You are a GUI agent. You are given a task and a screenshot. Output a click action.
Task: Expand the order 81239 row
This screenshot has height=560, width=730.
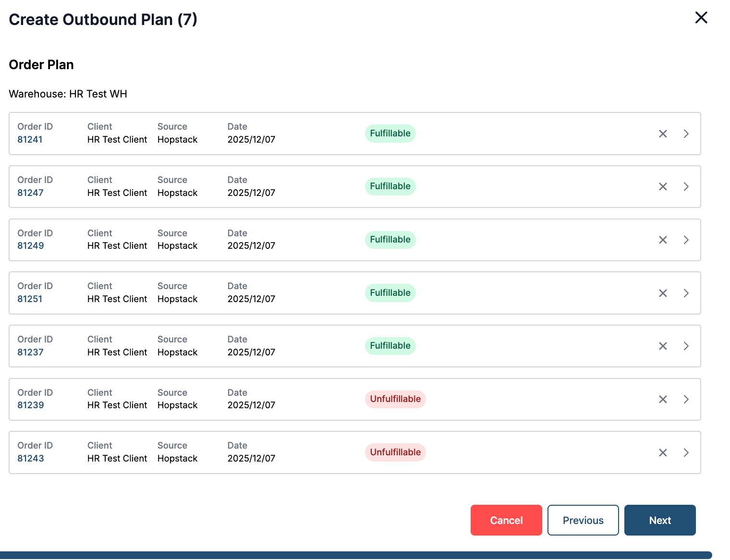[x=686, y=400]
